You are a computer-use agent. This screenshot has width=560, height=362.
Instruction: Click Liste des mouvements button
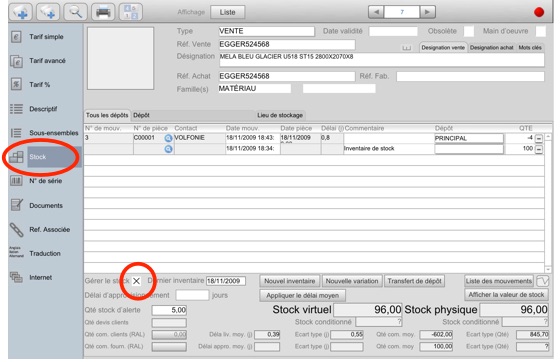click(499, 281)
